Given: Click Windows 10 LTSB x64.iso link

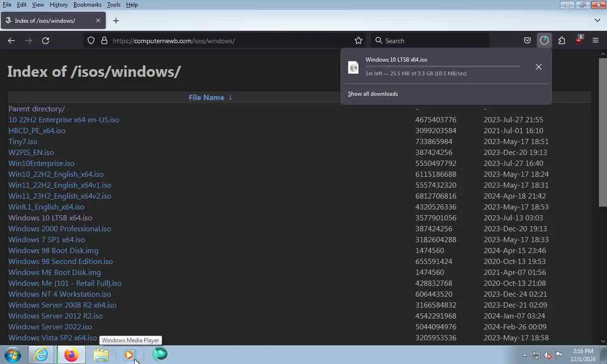Looking at the screenshot, I should coord(50,218).
